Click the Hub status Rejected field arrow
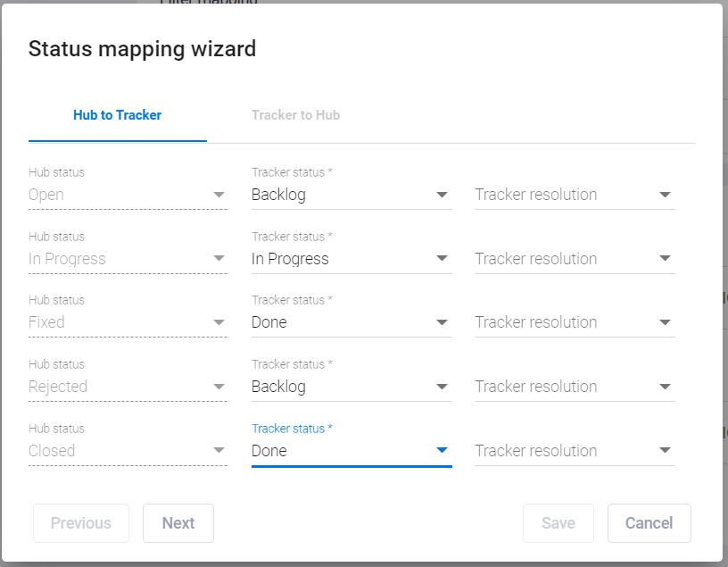 [219, 387]
